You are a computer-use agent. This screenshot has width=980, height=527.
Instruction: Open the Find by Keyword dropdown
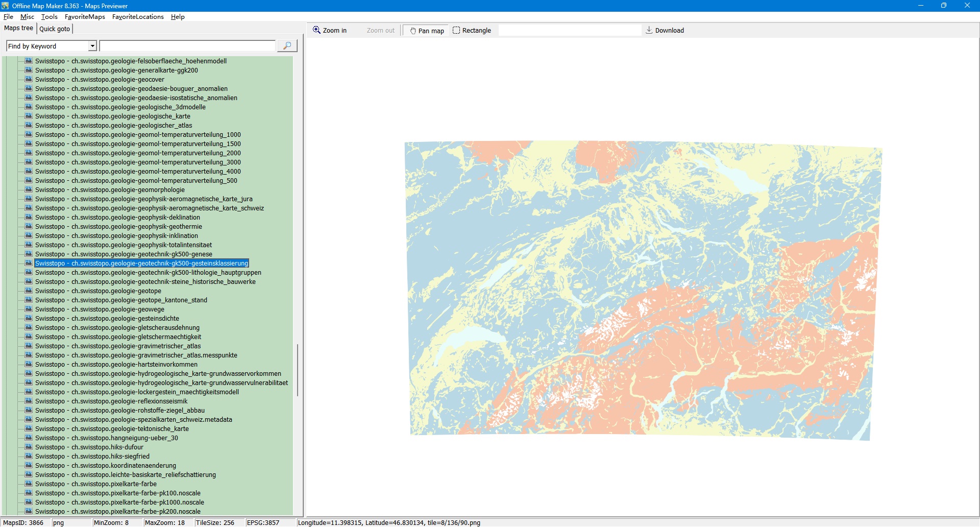(92, 46)
